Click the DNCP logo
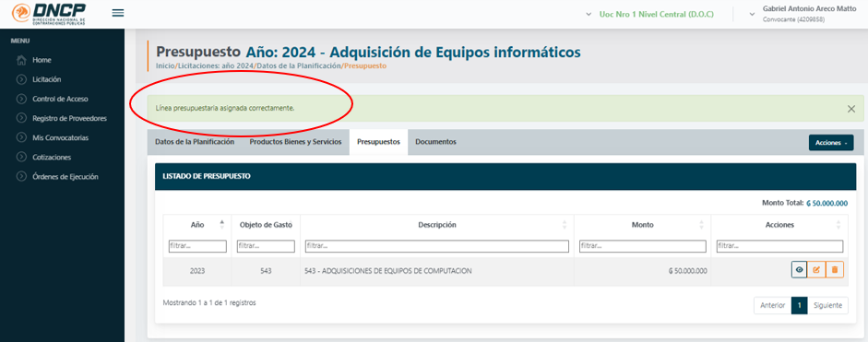The image size is (868, 342). click(x=49, y=14)
